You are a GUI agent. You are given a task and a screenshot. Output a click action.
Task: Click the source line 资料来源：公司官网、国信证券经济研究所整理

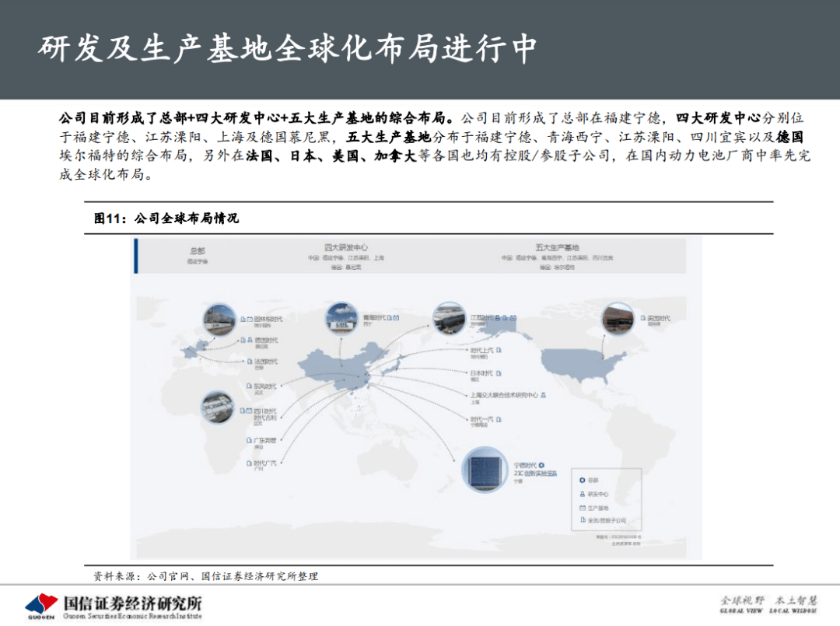(205, 576)
